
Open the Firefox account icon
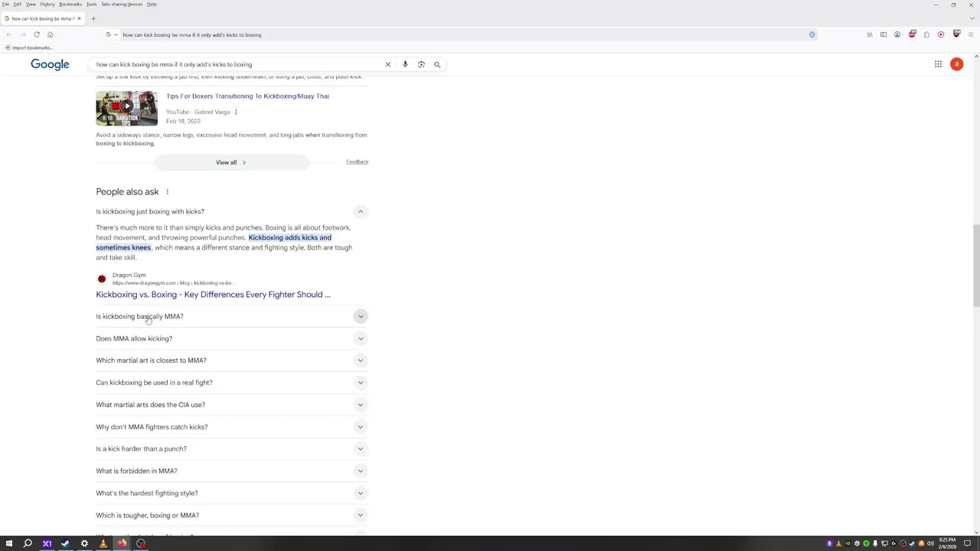[x=897, y=34]
